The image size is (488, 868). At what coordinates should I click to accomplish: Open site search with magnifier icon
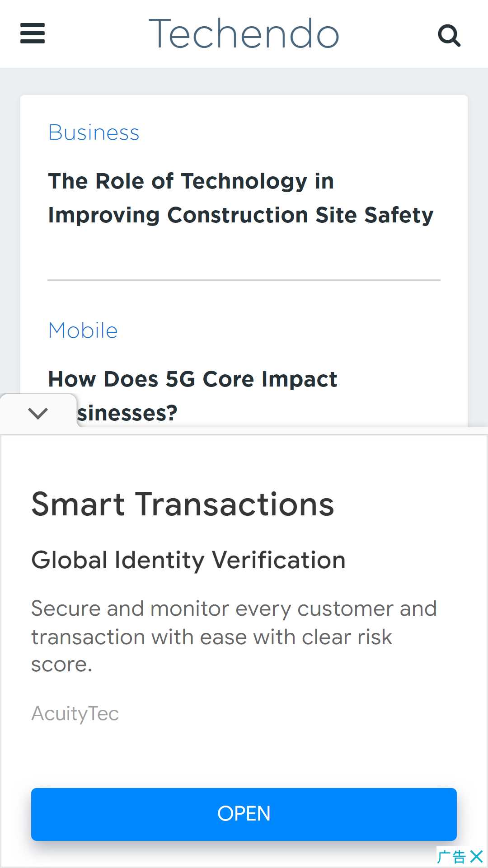[449, 35]
